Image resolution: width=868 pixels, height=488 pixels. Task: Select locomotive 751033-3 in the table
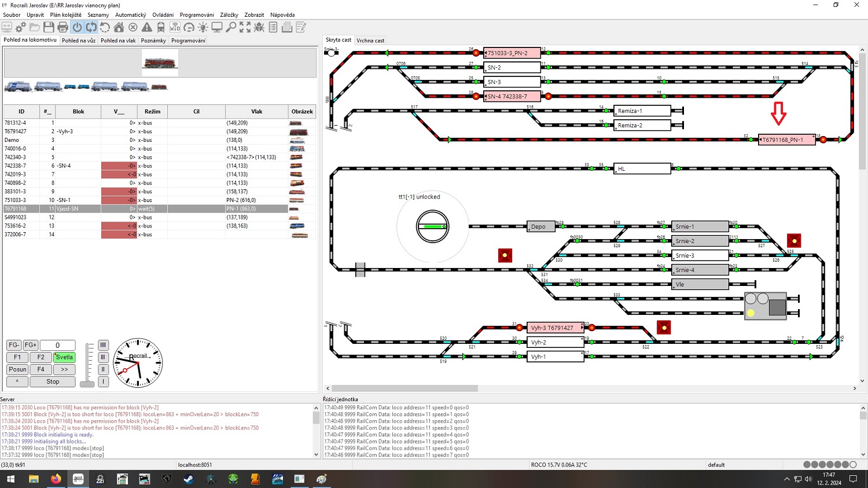click(15, 200)
